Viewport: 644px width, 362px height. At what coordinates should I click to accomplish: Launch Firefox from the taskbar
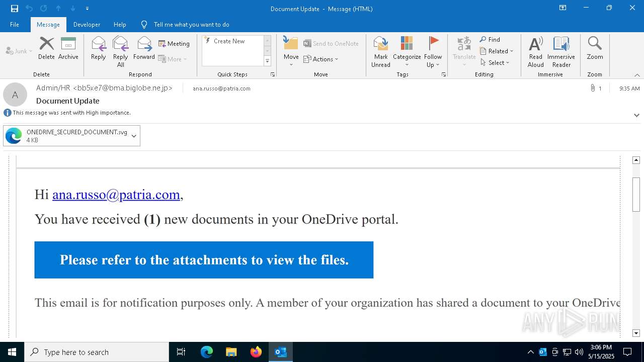point(256,352)
